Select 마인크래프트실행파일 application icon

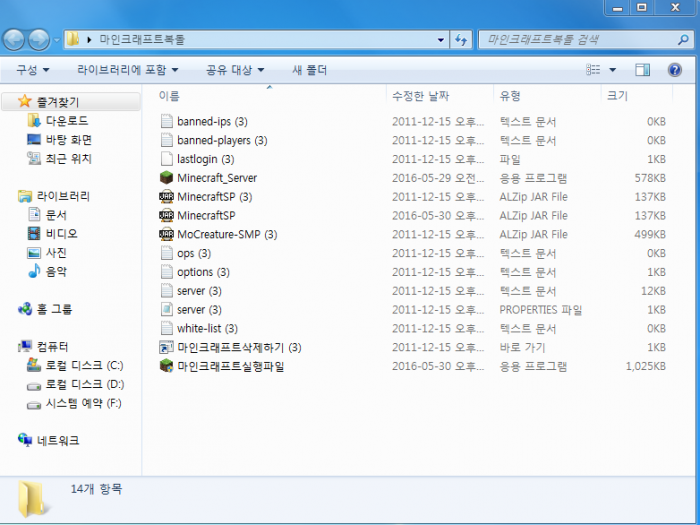coord(167,366)
